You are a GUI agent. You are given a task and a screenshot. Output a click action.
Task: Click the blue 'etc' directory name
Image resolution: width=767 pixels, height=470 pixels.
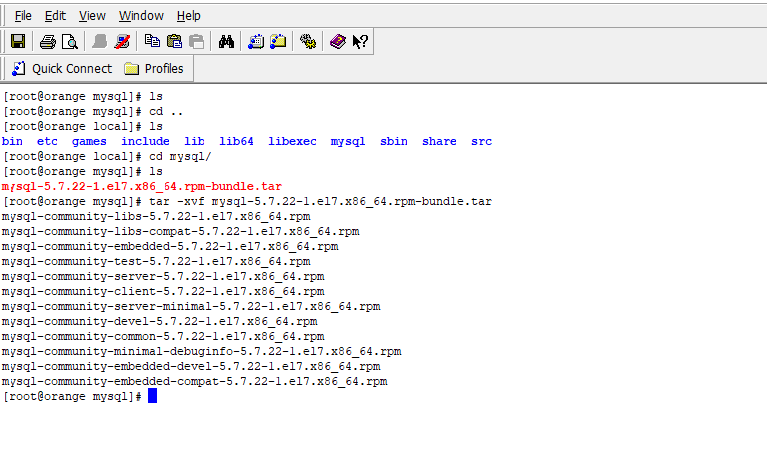point(47,141)
